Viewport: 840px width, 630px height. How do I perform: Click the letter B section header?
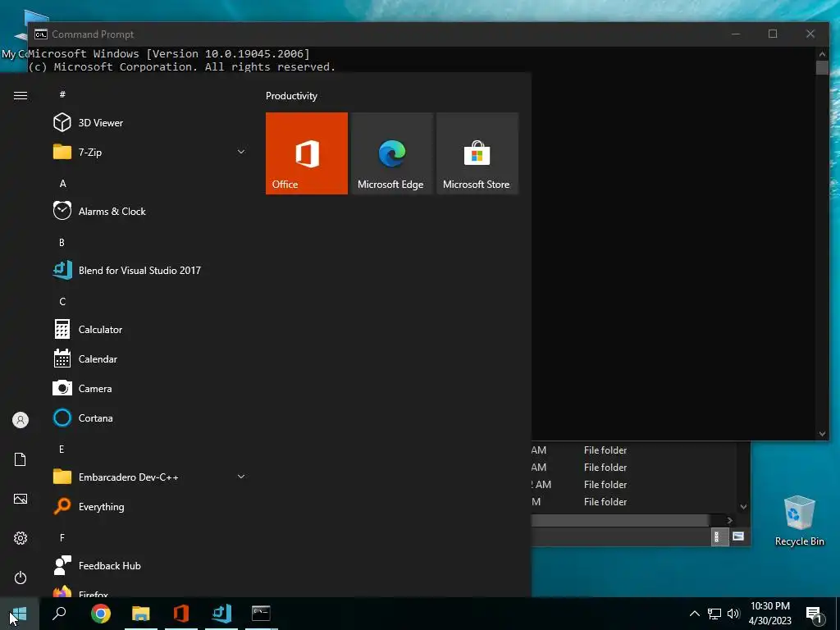[62, 242]
